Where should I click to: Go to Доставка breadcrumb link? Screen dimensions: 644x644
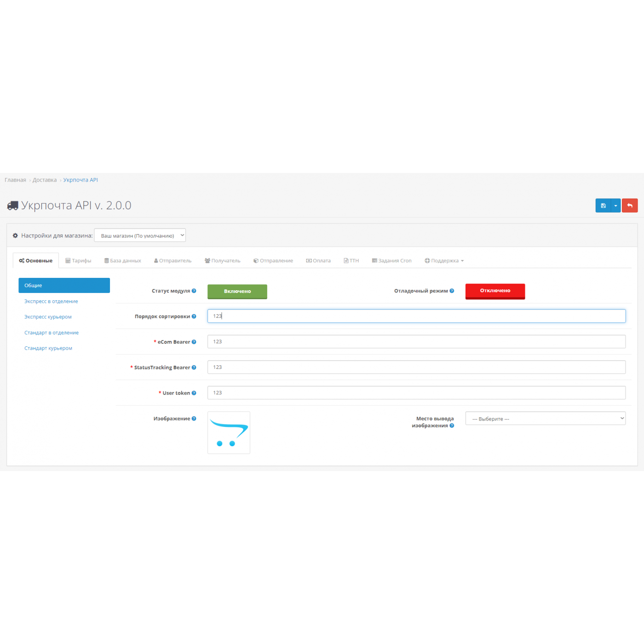pyautogui.click(x=45, y=180)
